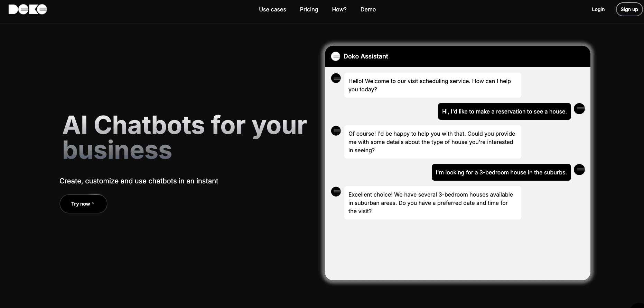
Task: Click the bot avatar beside 'Excellent choice!' message
Action: 336,192
